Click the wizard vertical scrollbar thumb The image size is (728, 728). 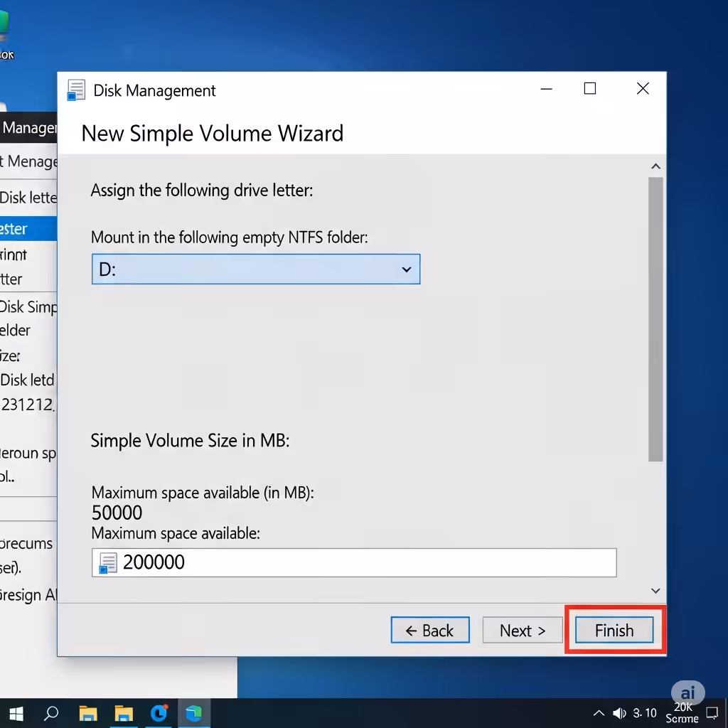pos(655,319)
